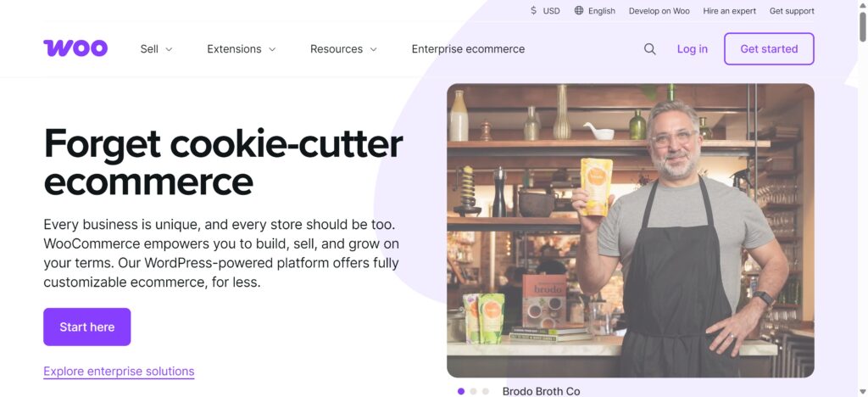Click the Get started button

769,48
